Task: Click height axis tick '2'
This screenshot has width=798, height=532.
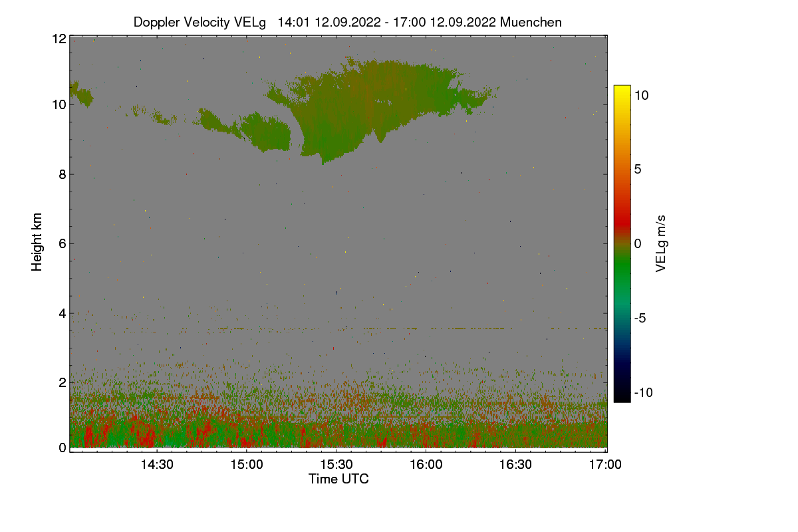Action: (62, 382)
